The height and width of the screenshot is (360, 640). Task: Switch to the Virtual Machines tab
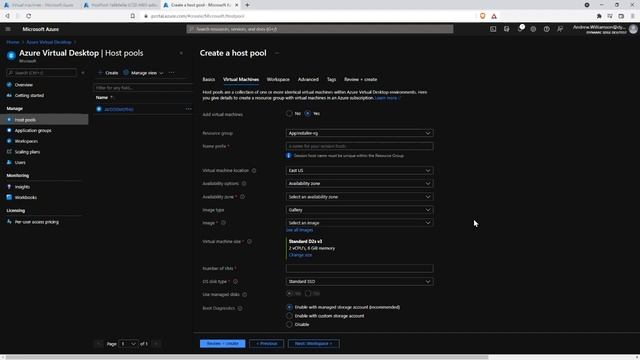(241, 80)
